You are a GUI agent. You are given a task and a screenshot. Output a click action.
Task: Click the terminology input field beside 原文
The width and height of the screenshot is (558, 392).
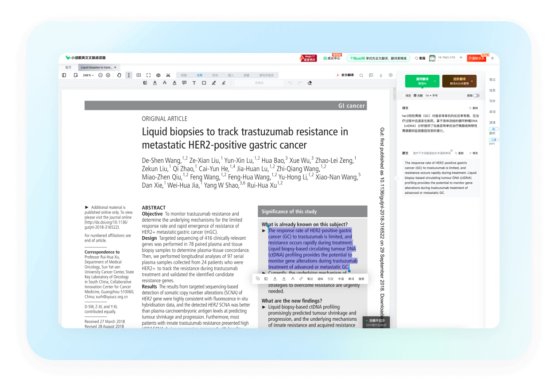[431, 153]
